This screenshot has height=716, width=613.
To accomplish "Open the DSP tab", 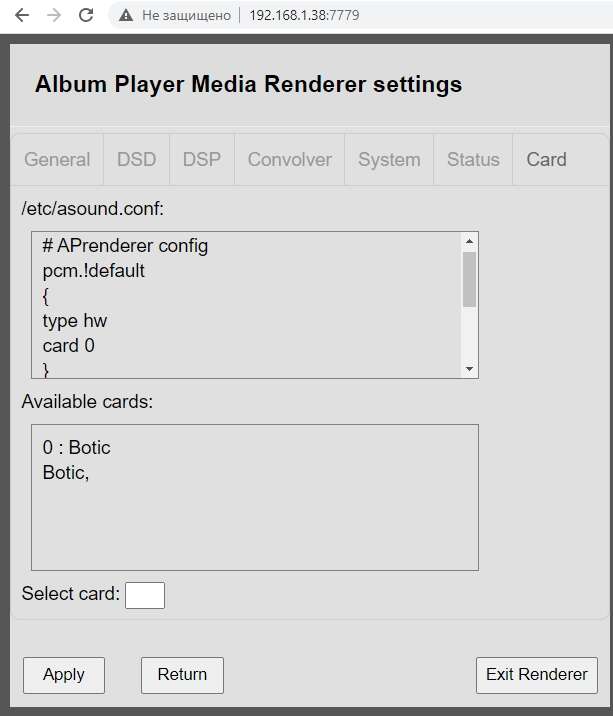I will [x=202, y=159].
